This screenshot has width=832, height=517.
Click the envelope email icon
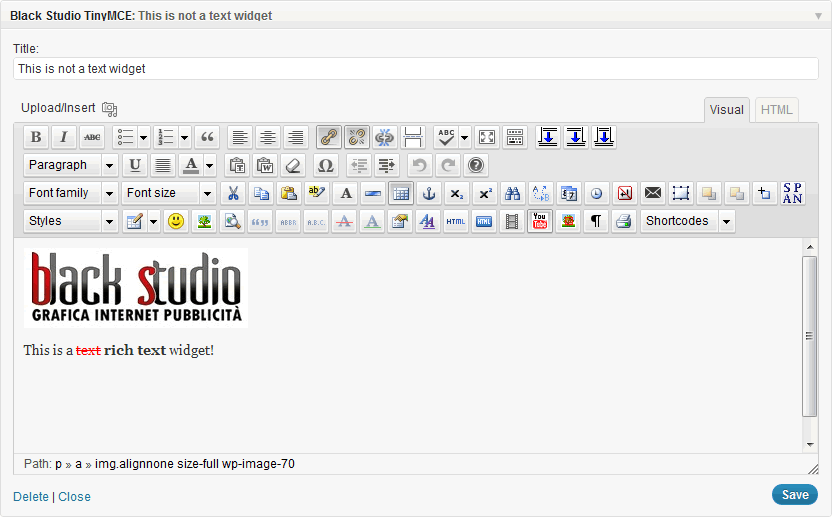[653, 193]
